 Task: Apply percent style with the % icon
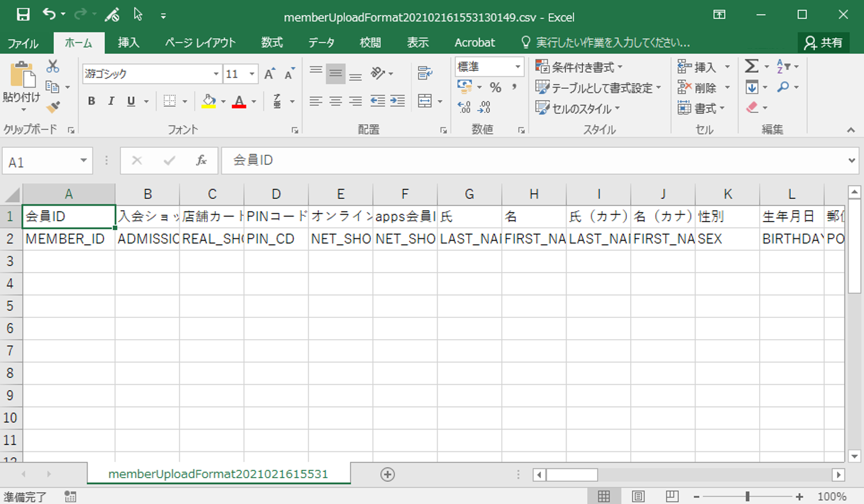[x=496, y=87]
